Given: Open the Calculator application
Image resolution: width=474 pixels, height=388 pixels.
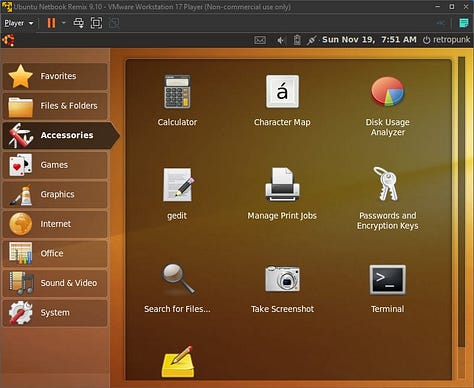Looking at the screenshot, I should coord(177,100).
